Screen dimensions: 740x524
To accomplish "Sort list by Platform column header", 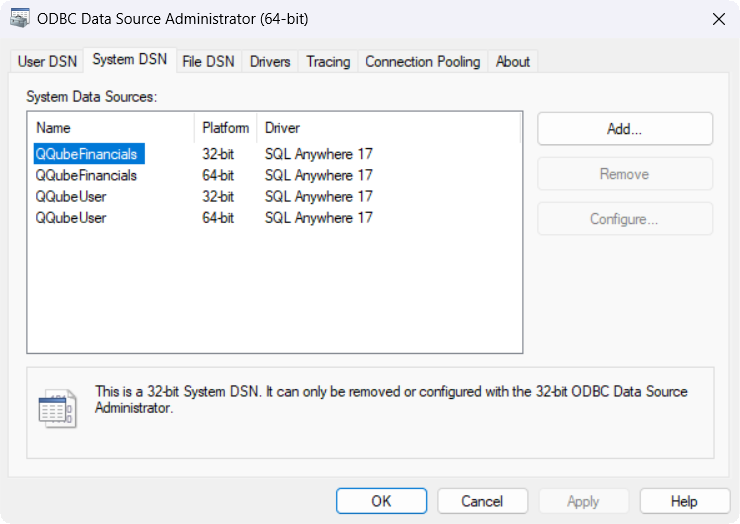I will pos(226,128).
